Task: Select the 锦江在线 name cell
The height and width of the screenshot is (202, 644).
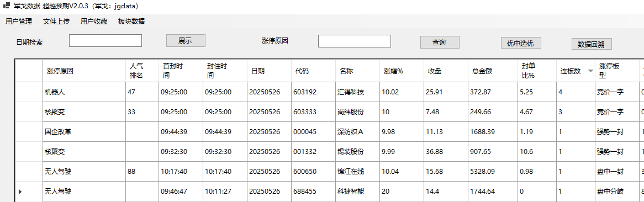Action: coord(357,172)
